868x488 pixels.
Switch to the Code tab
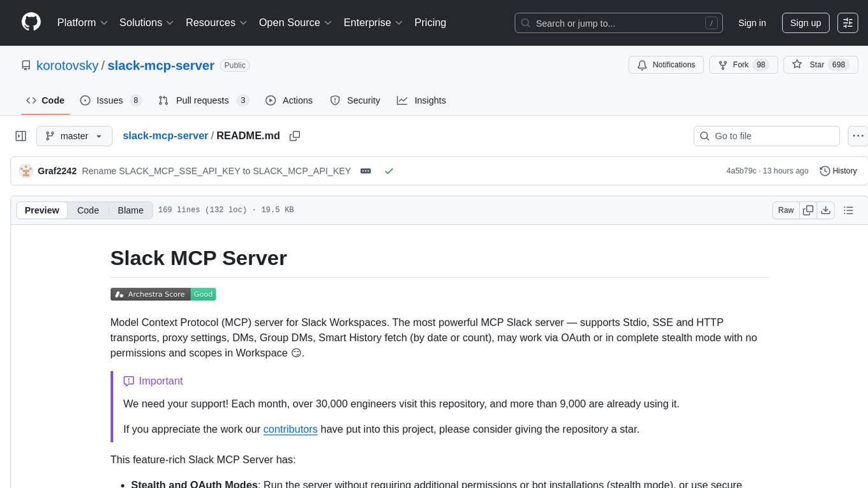coord(45,100)
